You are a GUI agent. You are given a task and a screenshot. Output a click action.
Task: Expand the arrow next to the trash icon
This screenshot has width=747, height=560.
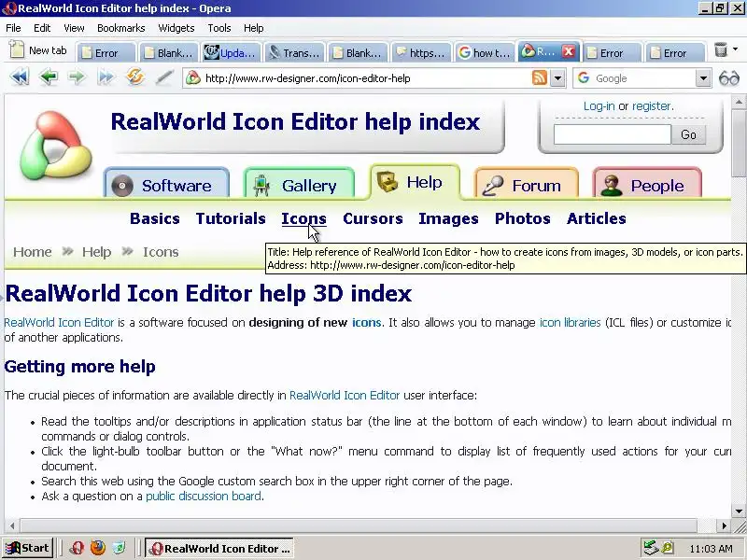pos(735,49)
